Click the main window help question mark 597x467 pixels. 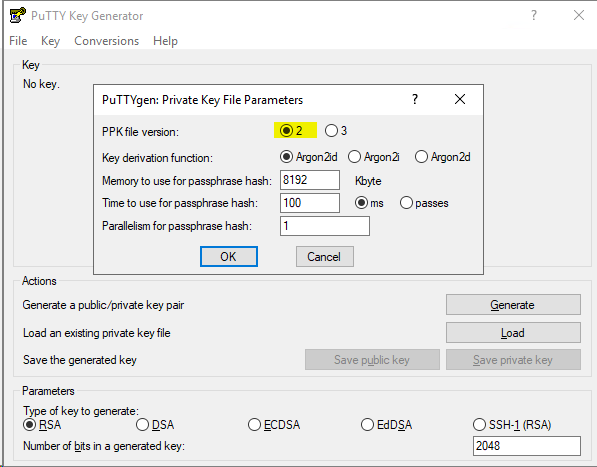(x=534, y=15)
